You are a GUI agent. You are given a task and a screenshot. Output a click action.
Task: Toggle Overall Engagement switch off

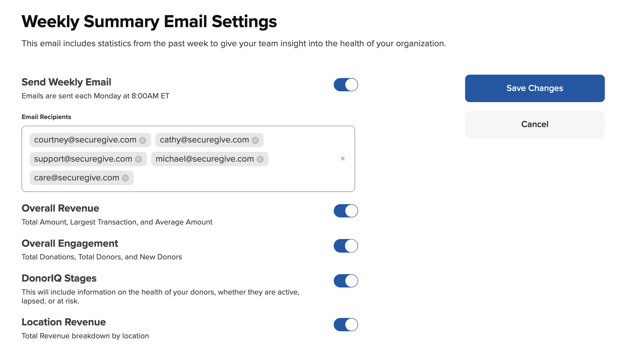346,246
